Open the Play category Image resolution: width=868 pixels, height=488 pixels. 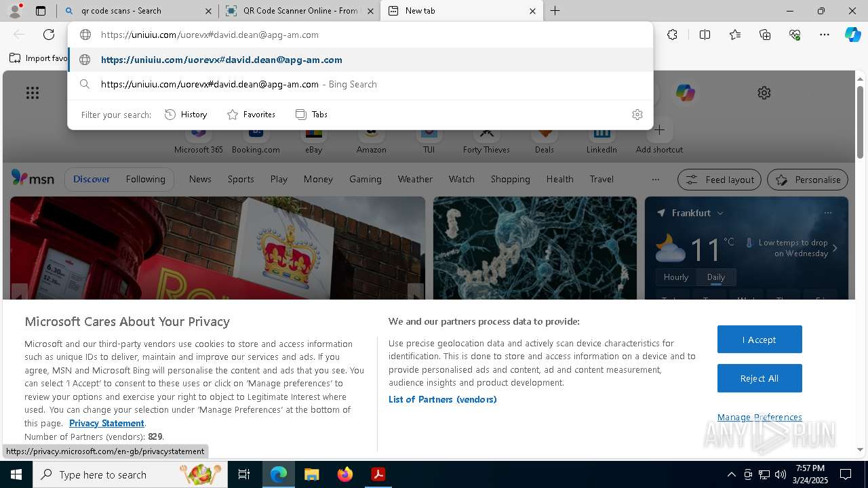click(279, 179)
